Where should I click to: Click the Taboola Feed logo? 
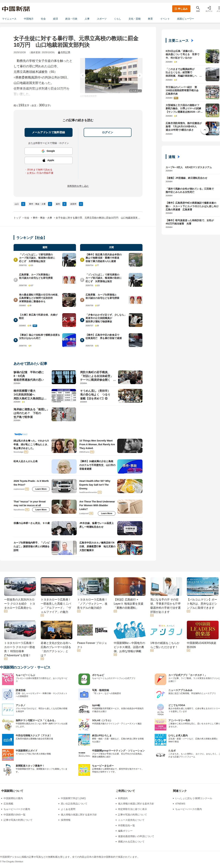pos(21,434)
